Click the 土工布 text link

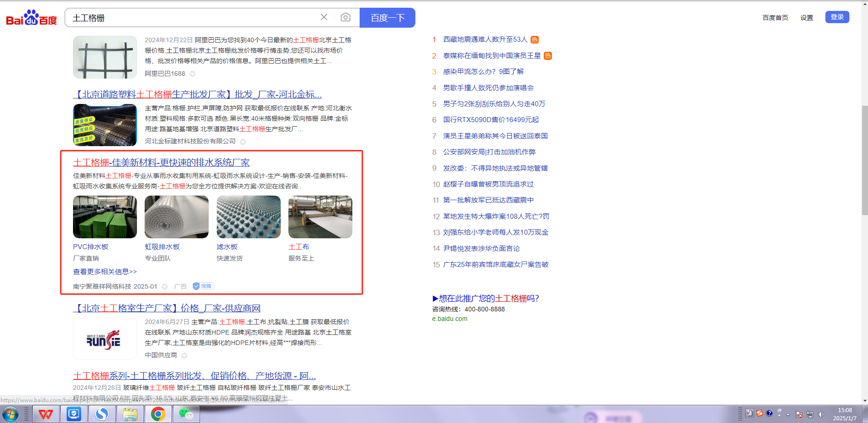coord(299,247)
